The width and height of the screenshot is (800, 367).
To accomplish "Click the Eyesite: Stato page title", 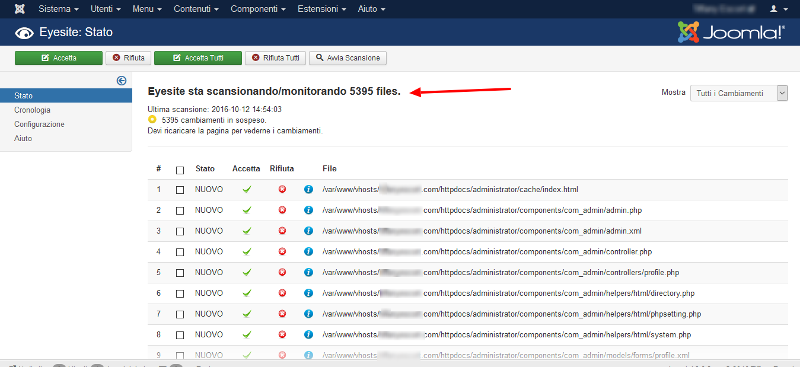I will [76, 32].
